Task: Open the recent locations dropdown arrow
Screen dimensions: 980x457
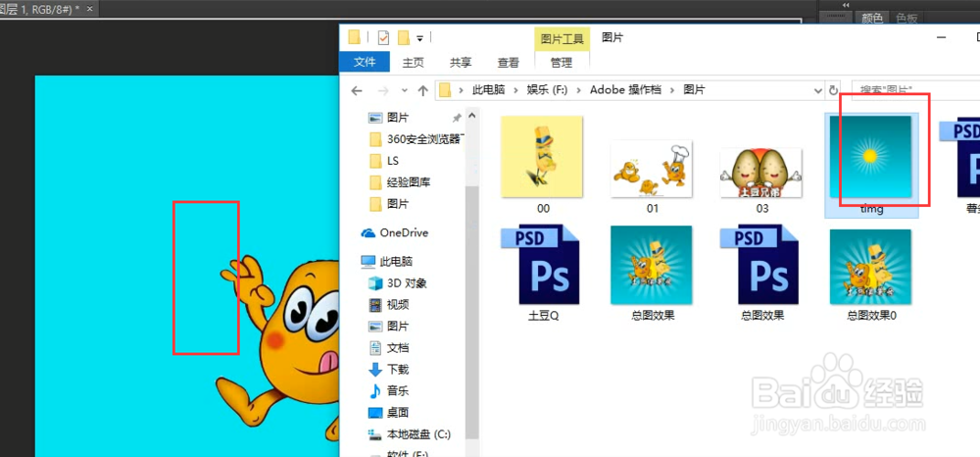Action: coord(404,90)
